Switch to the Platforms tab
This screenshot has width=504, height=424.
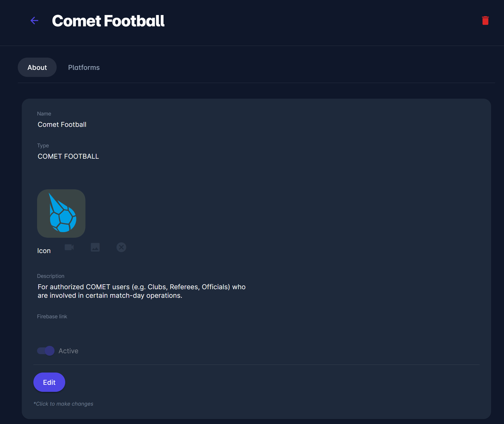84,67
